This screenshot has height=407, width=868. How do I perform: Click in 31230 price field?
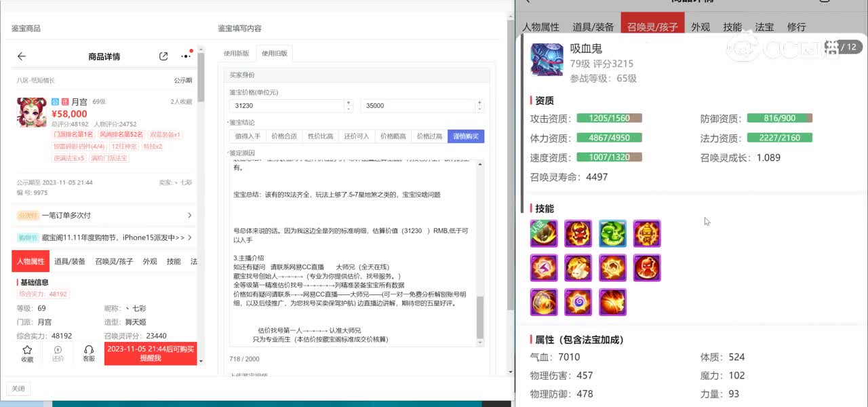(288, 106)
